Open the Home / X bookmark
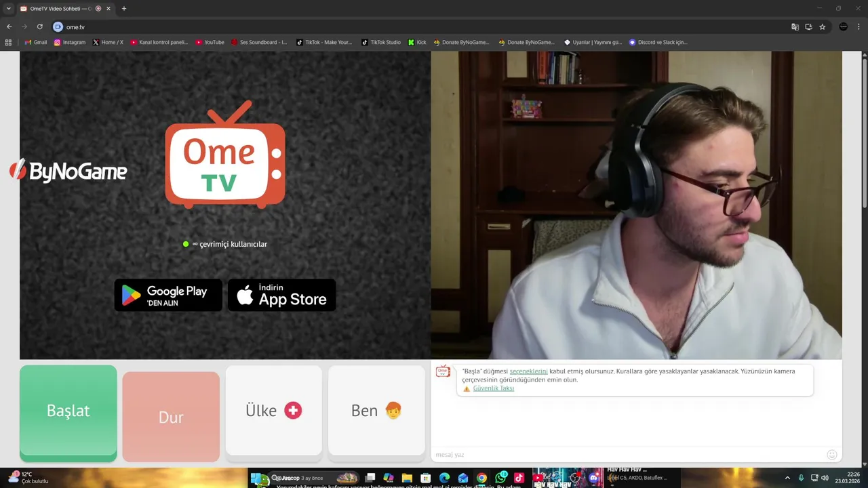Screen dimensions: 868x488 pyautogui.click(x=108, y=42)
